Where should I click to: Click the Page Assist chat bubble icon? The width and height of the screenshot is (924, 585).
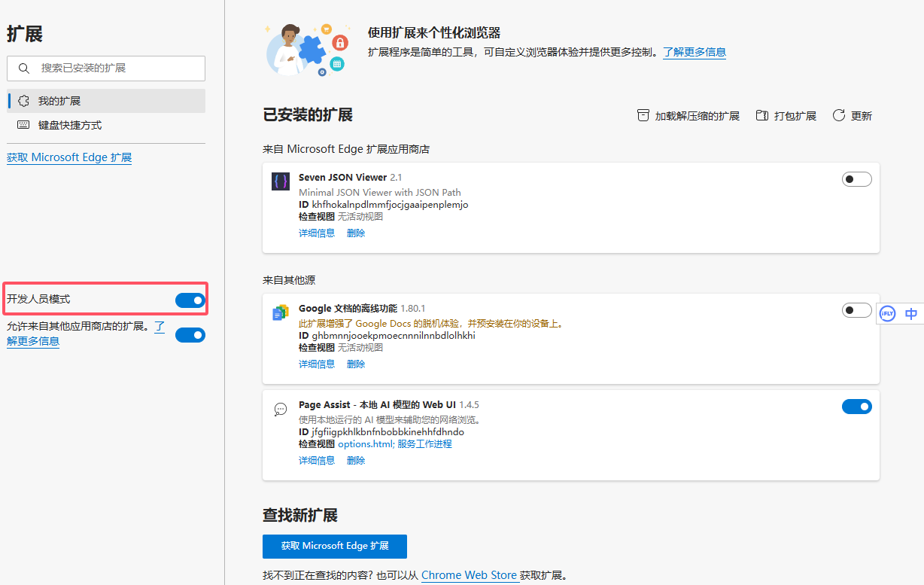click(281, 410)
